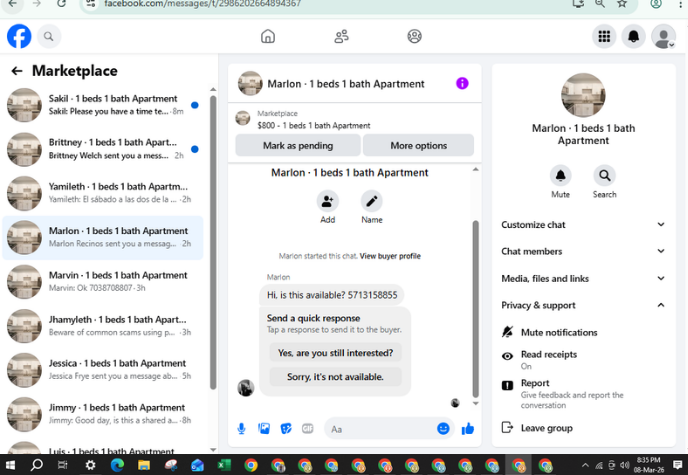Reload the page in the browser
Screen dimensions: 688x475
pyautogui.click(x=61, y=4)
